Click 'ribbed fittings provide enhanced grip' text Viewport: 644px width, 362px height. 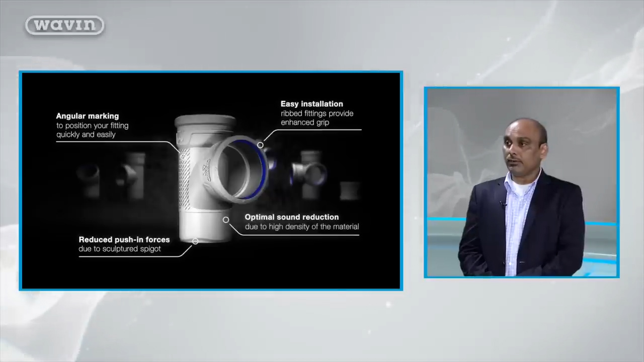click(316, 118)
